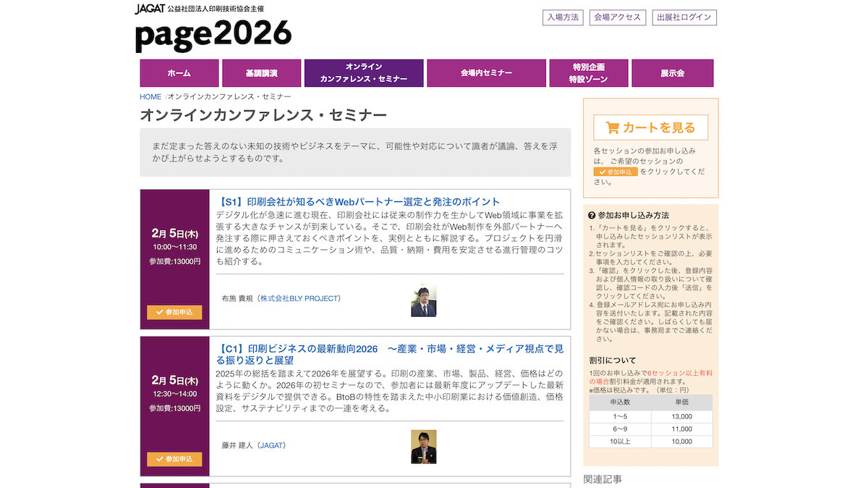The height and width of the screenshot is (488, 868).
Task: View 布施 貴規 speaker photo
Action: coord(423,300)
